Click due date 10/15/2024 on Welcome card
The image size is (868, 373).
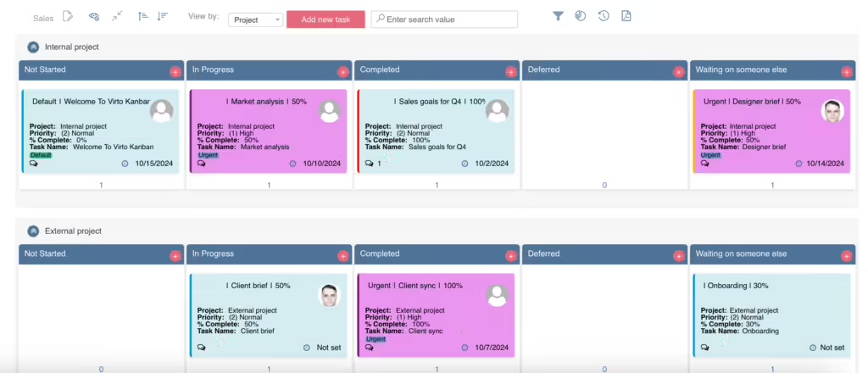tap(154, 164)
